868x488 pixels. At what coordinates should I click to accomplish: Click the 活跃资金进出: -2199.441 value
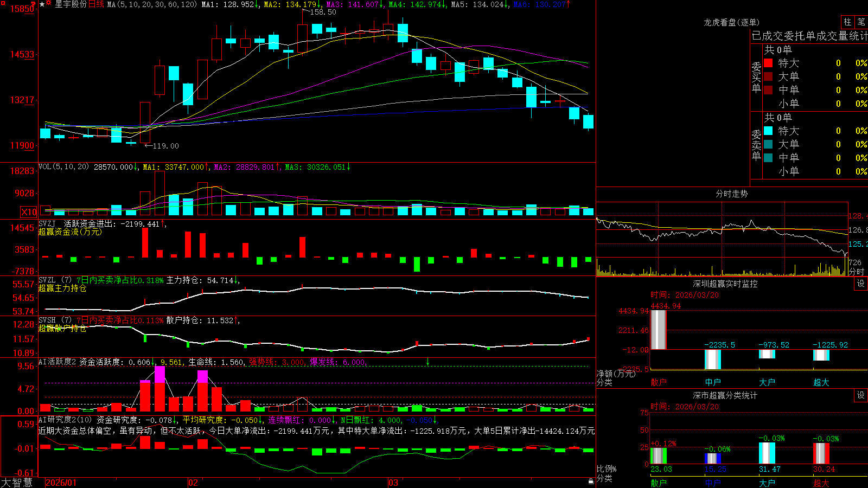(112, 224)
